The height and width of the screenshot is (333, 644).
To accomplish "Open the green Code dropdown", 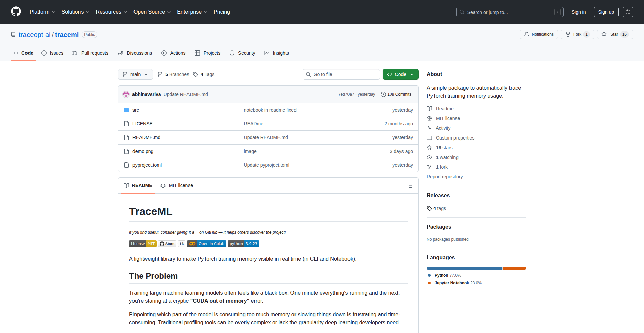I will pos(400,74).
